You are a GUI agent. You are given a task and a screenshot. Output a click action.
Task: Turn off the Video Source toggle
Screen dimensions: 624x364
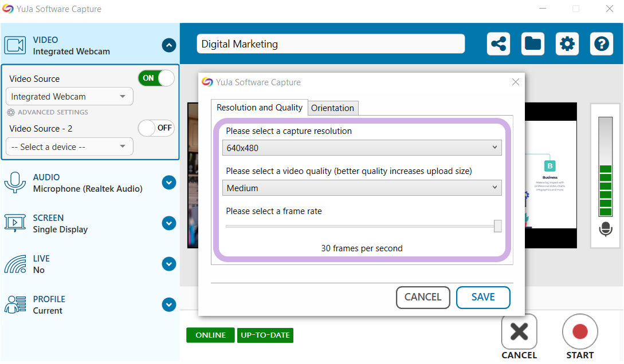(x=156, y=78)
